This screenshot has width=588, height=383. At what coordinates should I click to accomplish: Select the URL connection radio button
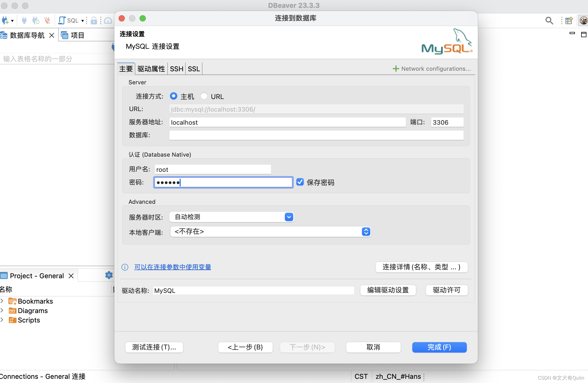[204, 96]
